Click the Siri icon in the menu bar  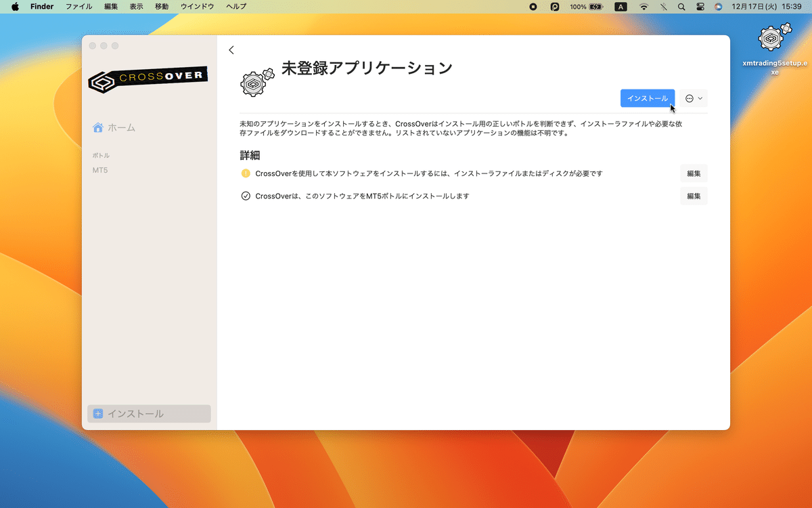[x=718, y=7]
